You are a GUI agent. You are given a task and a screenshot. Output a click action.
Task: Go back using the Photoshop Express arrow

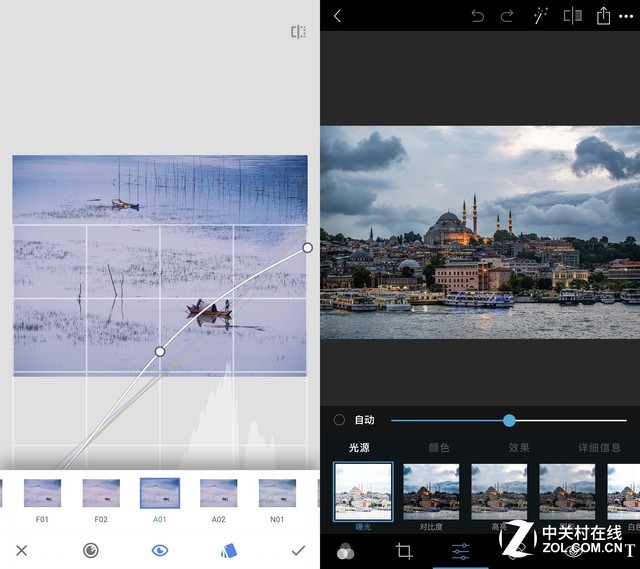click(x=337, y=16)
